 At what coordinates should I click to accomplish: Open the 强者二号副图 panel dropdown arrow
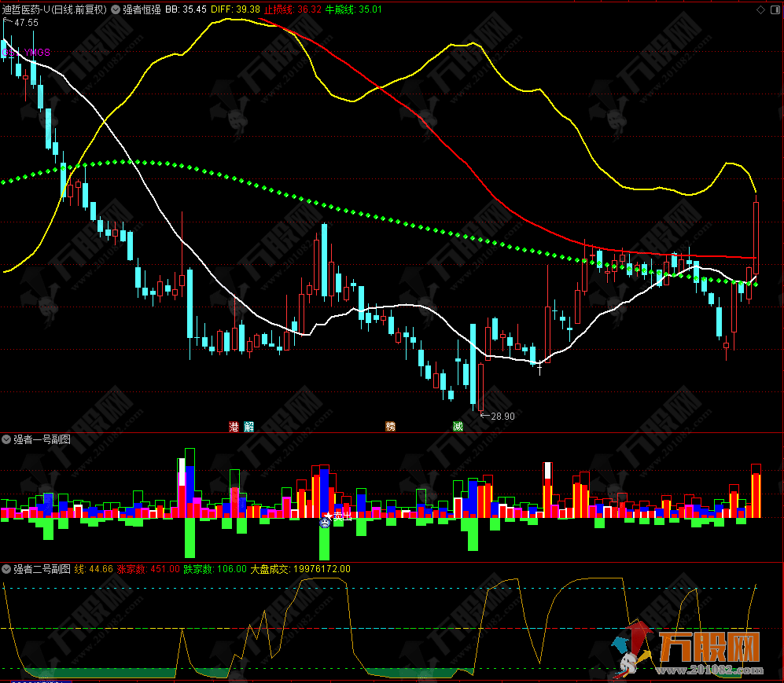(x=6, y=568)
